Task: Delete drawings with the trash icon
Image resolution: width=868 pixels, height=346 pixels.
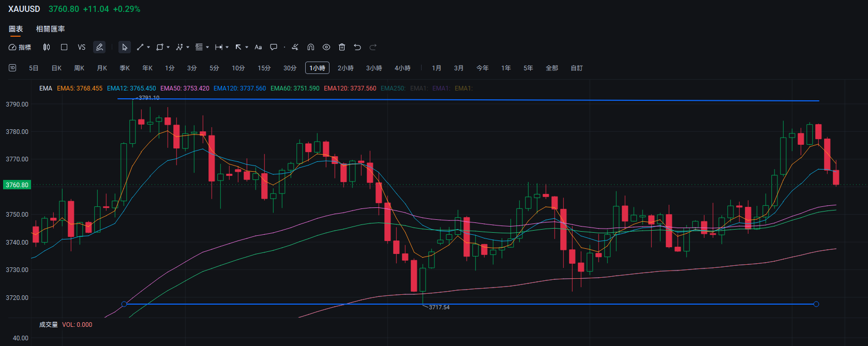Action: point(341,47)
